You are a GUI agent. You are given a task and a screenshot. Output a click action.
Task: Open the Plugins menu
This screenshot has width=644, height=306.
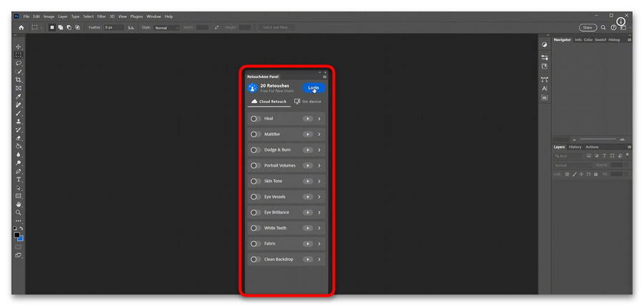(x=137, y=16)
